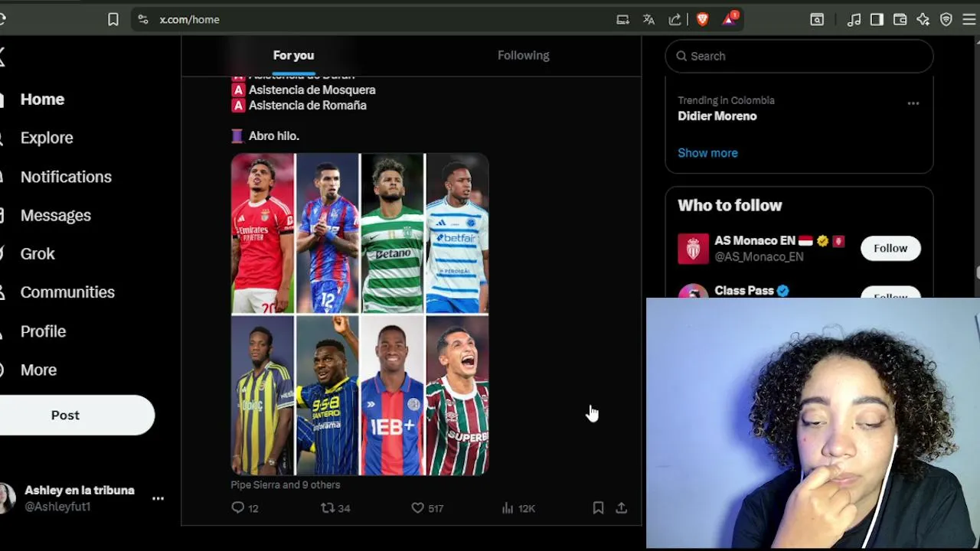Open the IEB+ red-blue jersey photo
Viewport: 980px width, 551px height.
[x=392, y=396]
